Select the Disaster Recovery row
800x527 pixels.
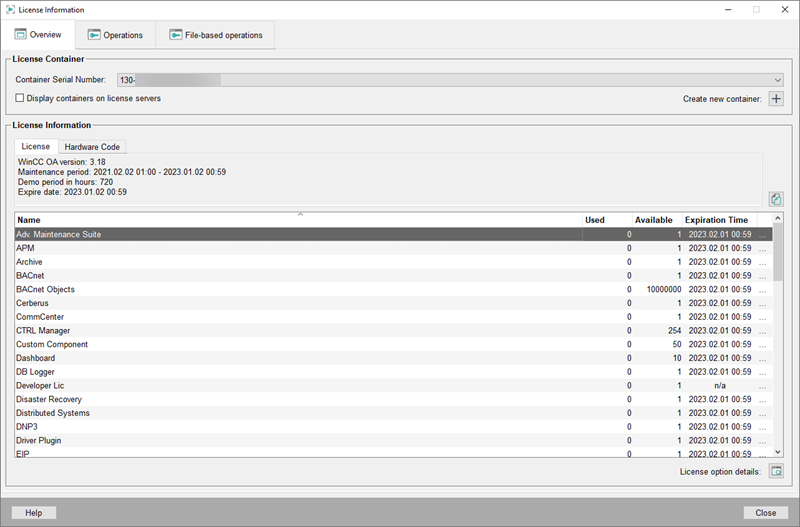pyautogui.click(x=393, y=400)
